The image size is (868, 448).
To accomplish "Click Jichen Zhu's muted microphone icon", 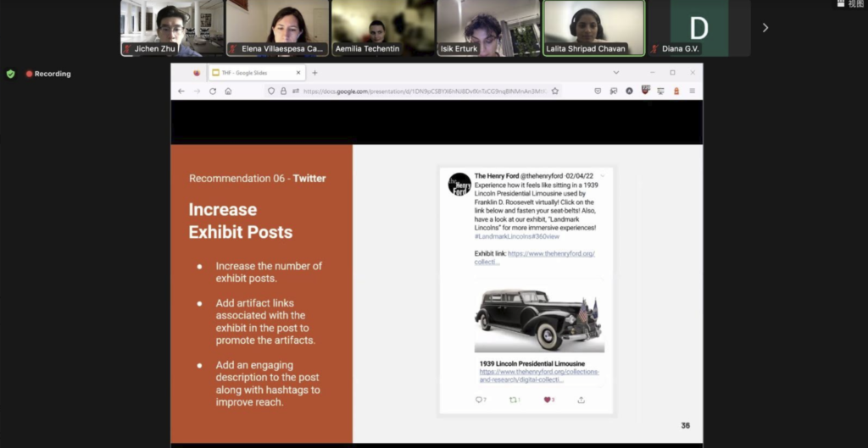I will click(x=128, y=48).
